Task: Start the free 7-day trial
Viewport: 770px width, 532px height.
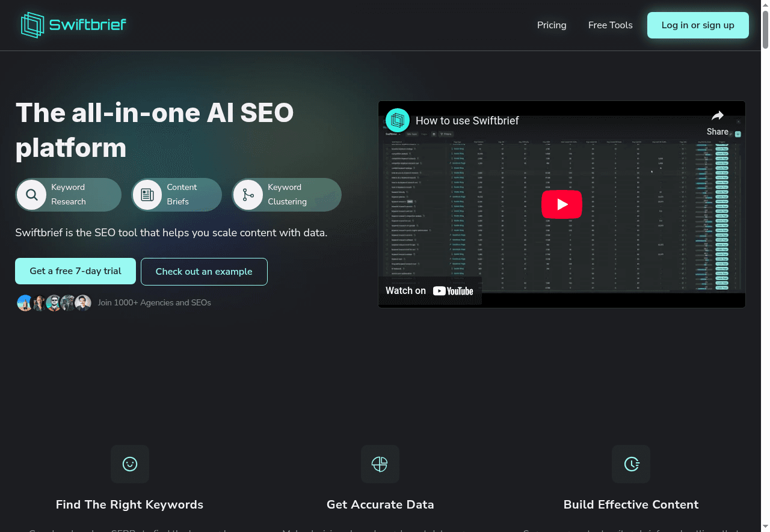Action: tap(76, 271)
